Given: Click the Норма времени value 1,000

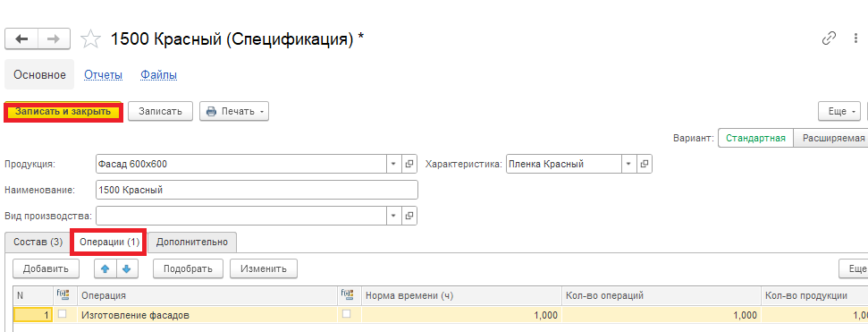Looking at the screenshot, I should point(461,315).
